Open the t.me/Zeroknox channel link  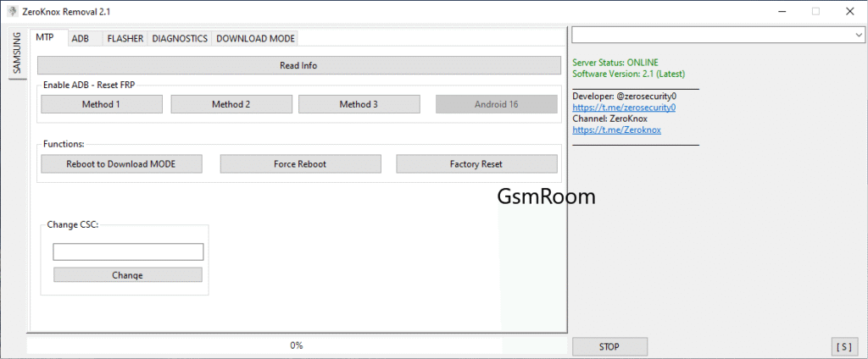point(616,130)
